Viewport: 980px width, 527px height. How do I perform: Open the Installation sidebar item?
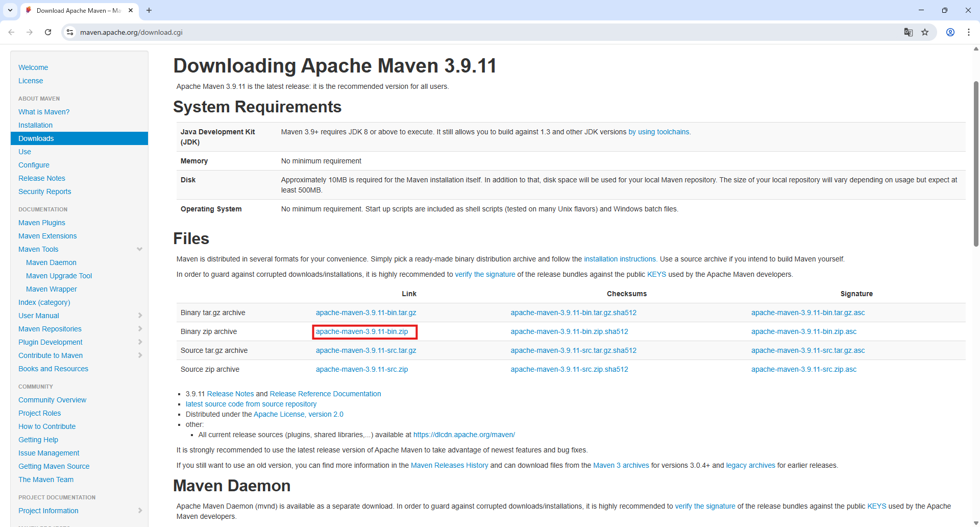coord(35,125)
